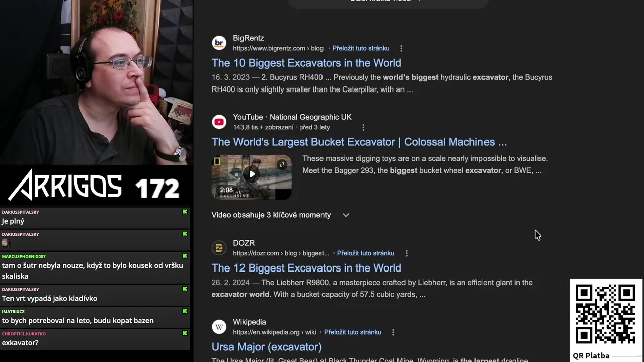Click green badge beside MARCUSPHOENIX007 message
This screenshot has height=362, width=644.
185,256
